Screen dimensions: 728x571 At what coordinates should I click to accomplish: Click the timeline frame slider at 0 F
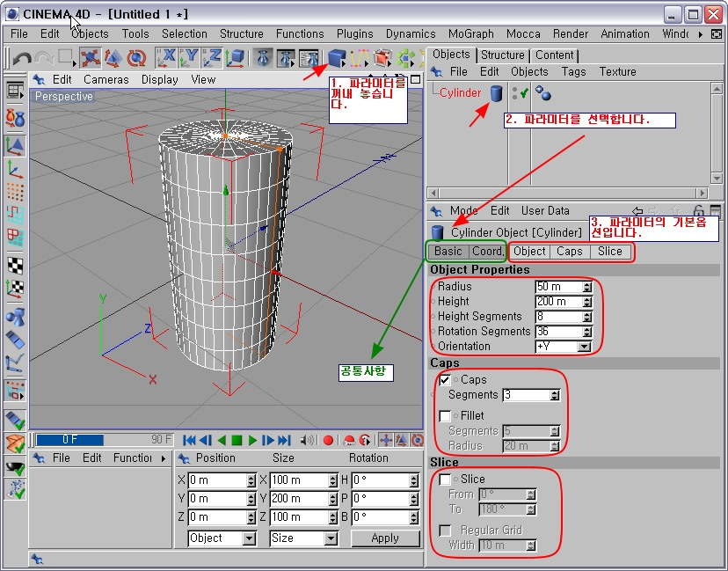pyautogui.click(x=69, y=440)
